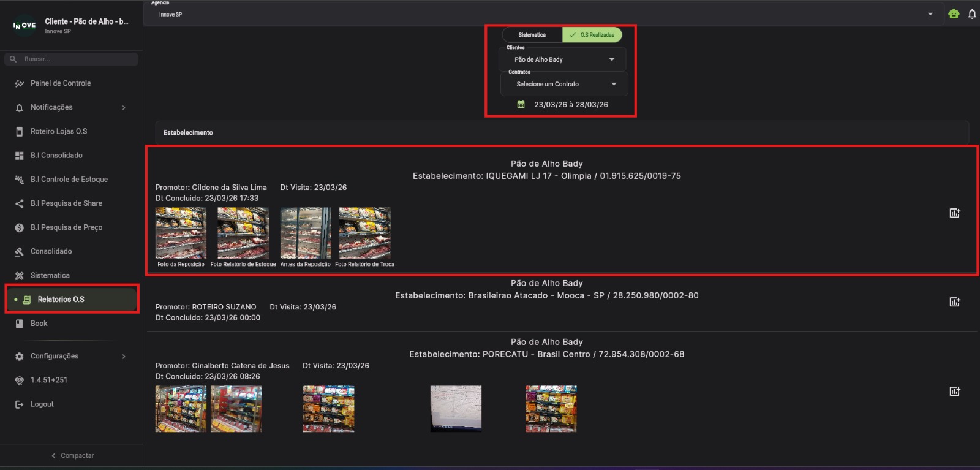This screenshot has height=470, width=980.
Task: Click the B.I Consolidado dashboard icon
Action: pyautogui.click(x=19, y=156)
